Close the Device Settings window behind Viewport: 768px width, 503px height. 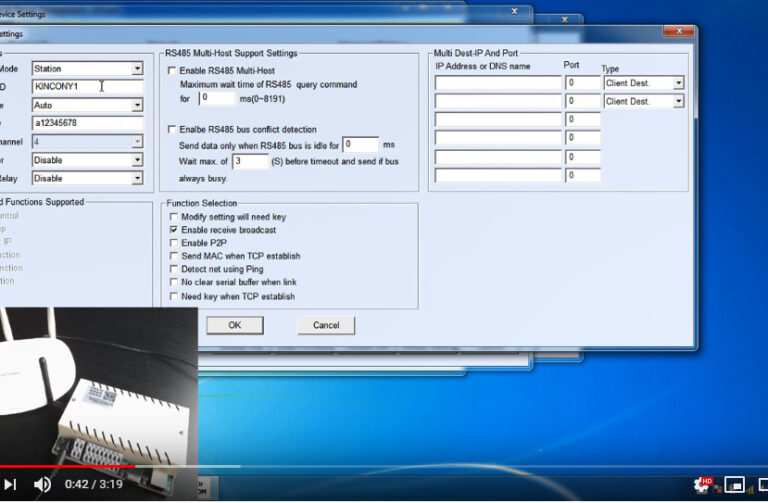[514, 11]
